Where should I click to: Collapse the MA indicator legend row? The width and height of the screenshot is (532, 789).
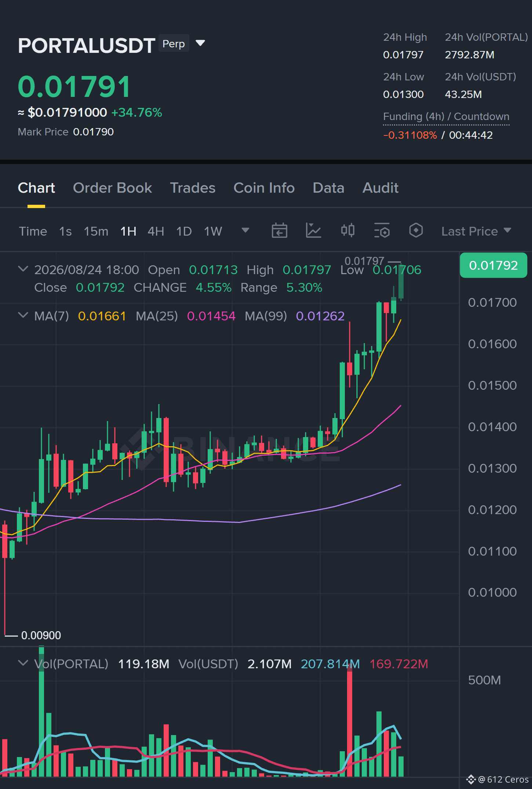click(23, 315)
